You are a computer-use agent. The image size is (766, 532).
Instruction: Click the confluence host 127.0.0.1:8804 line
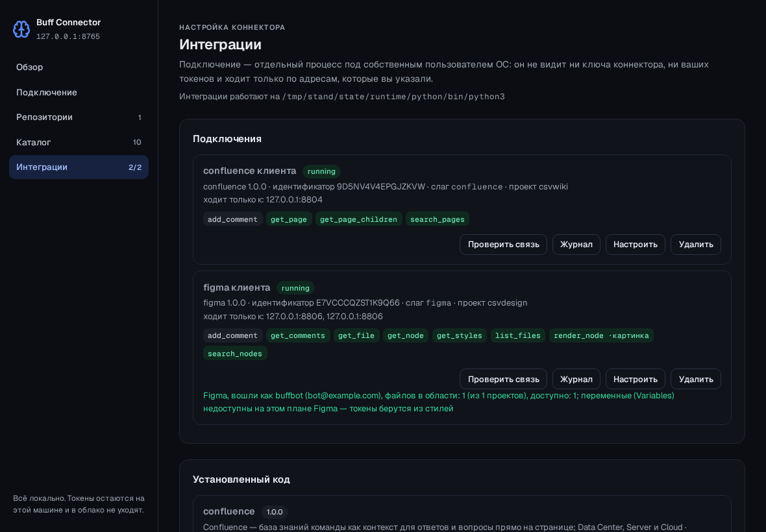[263, 200]
